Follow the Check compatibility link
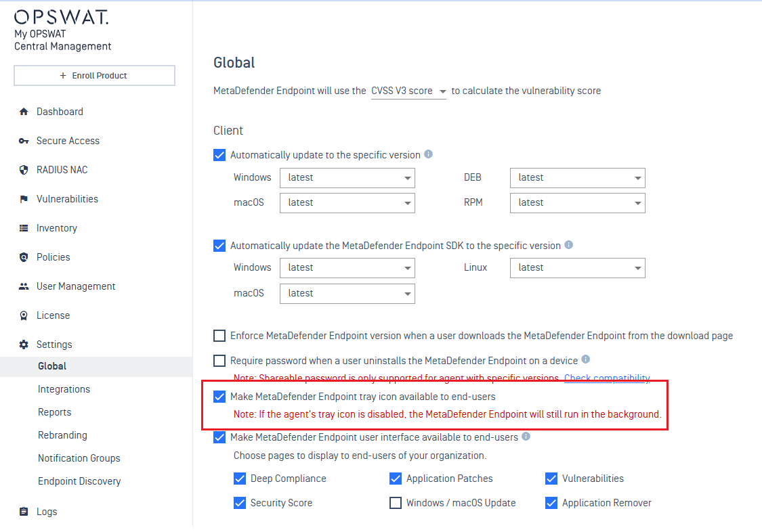 coord(607,378)
